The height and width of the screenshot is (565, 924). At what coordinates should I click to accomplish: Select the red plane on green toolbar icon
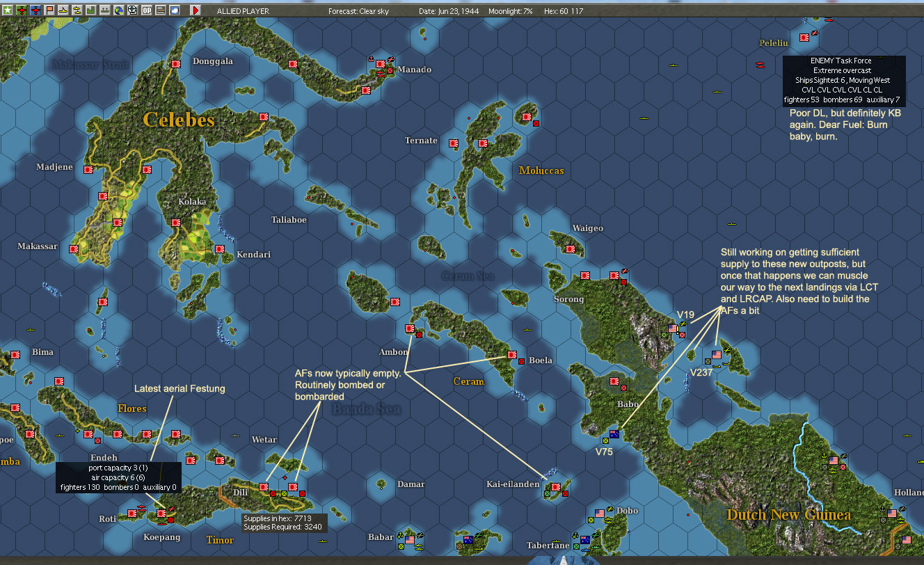22,10
